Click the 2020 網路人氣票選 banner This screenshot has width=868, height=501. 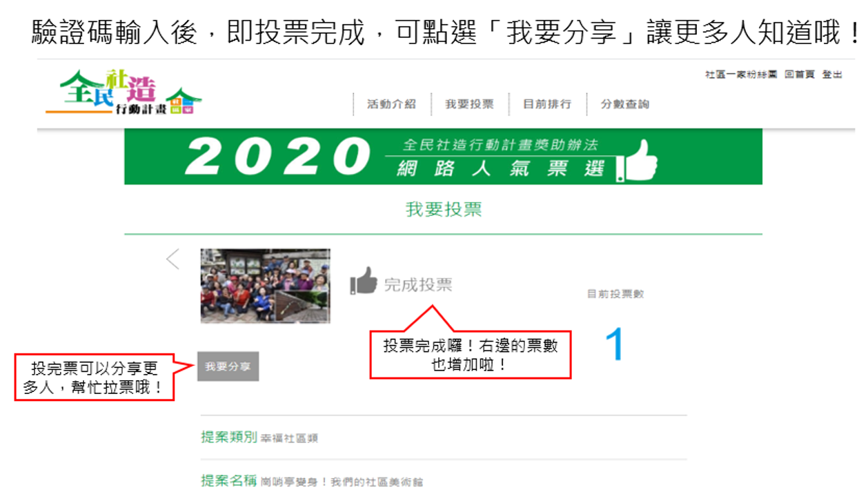(x=443, y=157)
